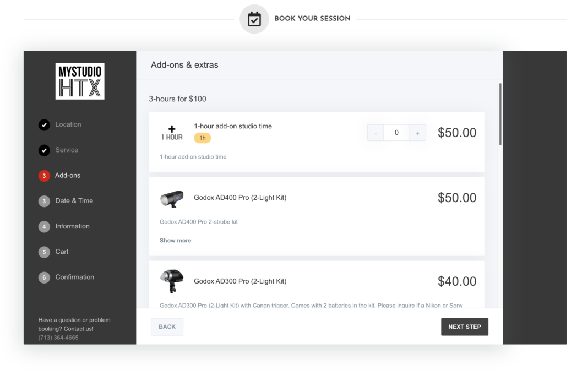Open the Information step in sidebar

[72, 226]
